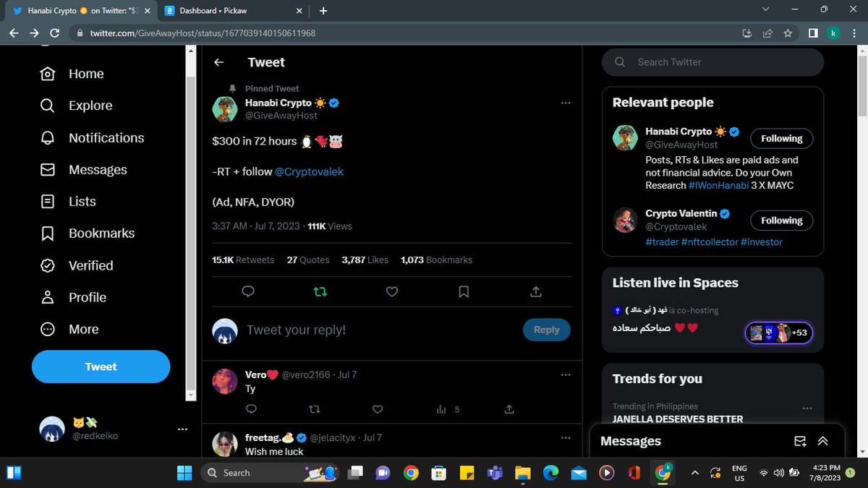868x488 pixels.
Task: Open Hanabi Crypto tweet author avatar
Action: click(225, 108)
